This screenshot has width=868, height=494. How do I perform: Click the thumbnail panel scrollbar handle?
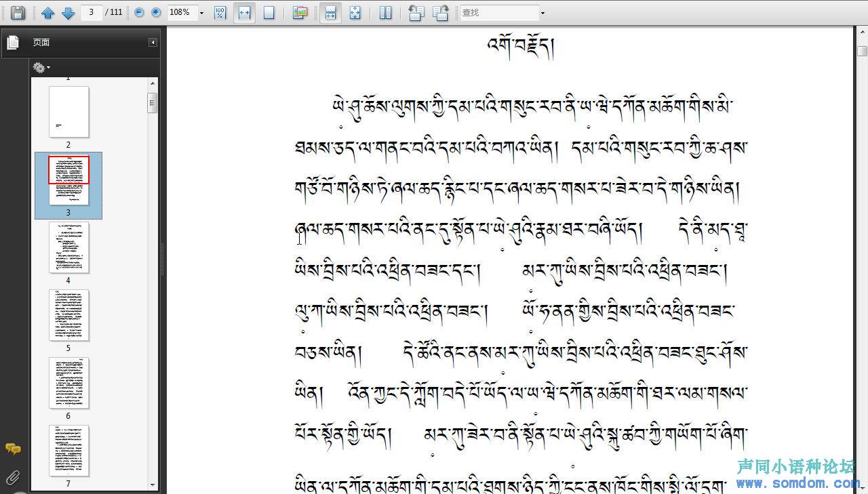(x=153, y=104)
